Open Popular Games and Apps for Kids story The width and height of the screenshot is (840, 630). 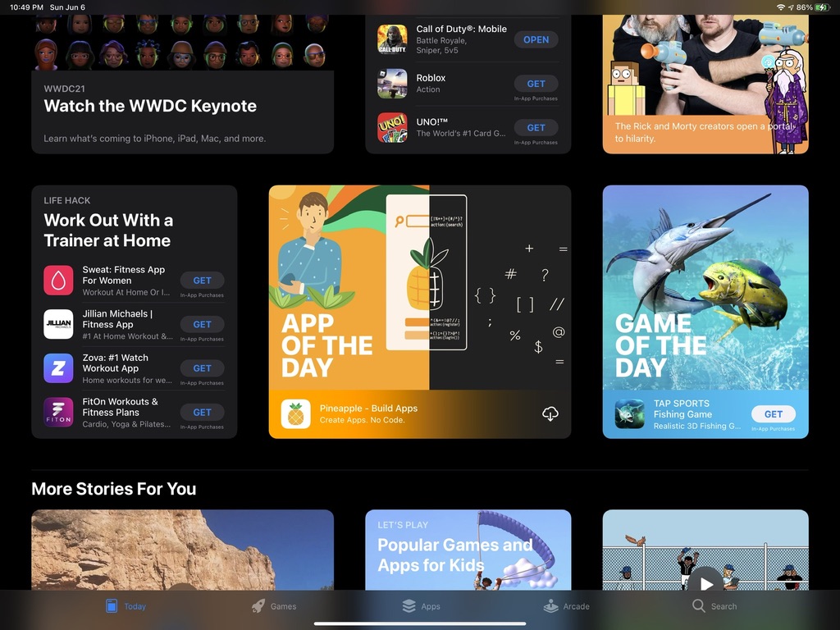tap(468, 550)
